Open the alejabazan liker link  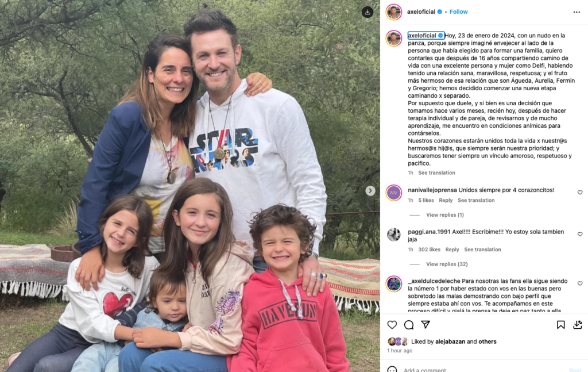tap(450, 342)
